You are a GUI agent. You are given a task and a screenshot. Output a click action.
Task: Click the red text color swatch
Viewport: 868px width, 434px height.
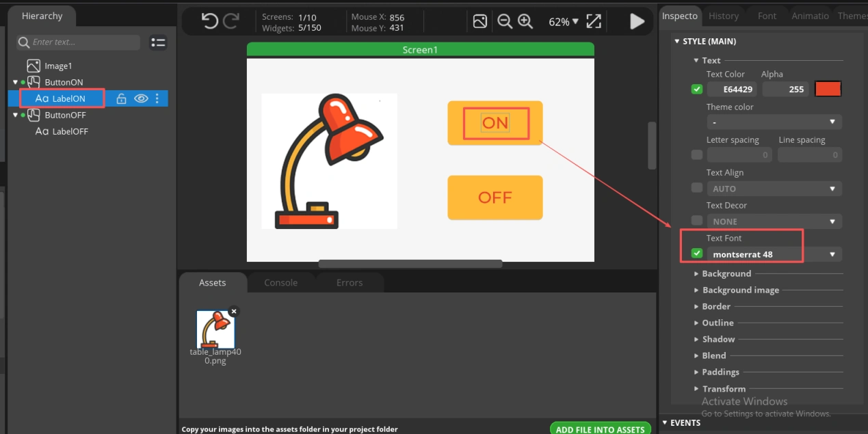click(x=828, y=89)
